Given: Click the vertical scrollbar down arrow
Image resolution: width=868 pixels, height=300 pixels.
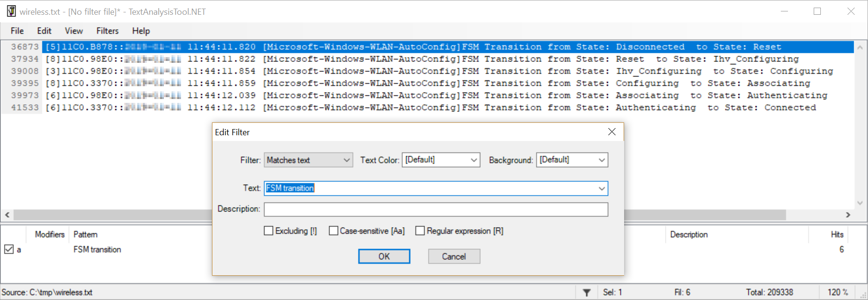Looking at the screenshot, I should [860, 203].
